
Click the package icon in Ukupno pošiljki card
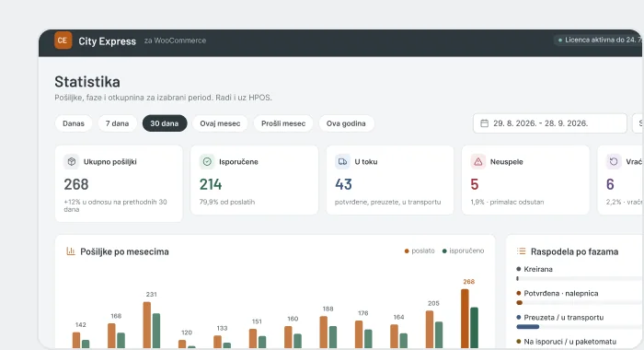[72, 161]
